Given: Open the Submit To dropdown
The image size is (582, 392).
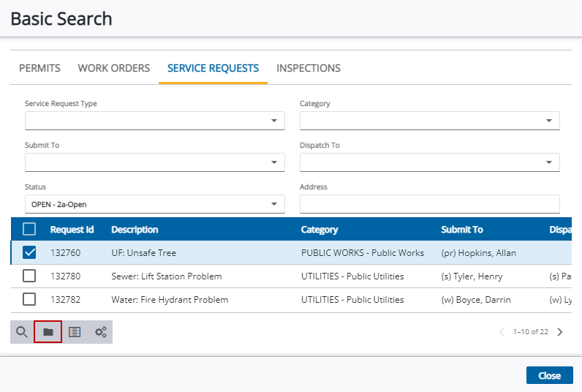Looking at the screenshot, I should (155, 162).
